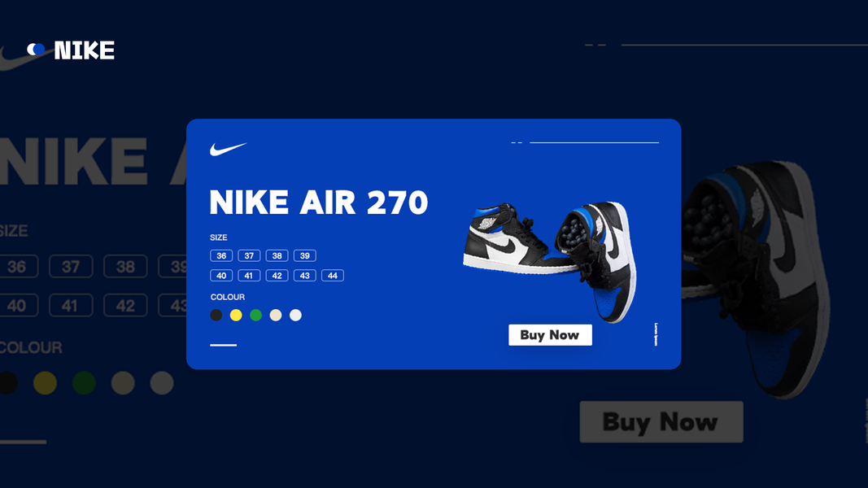This screenshot has height=488, width=868.
Task: Click the white Nike swoosh logo in the card
Action: [x=228, y=149]
